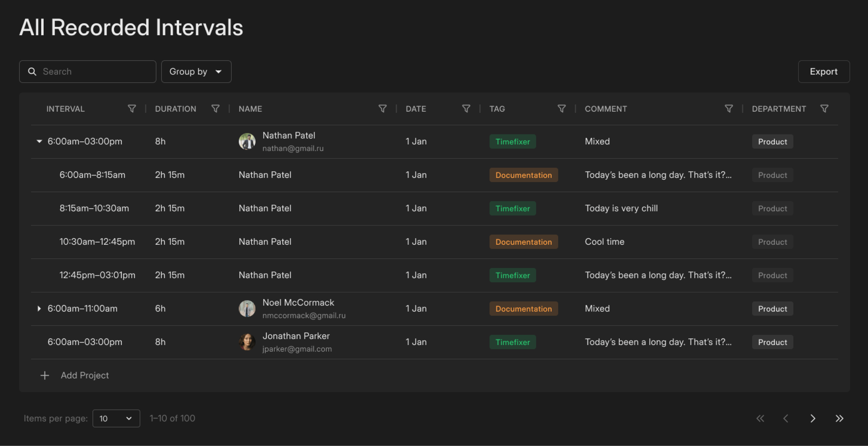This screenshot has height=446, width=868.
Task: Jump to the last page arrow
Action: click(839, 418)
